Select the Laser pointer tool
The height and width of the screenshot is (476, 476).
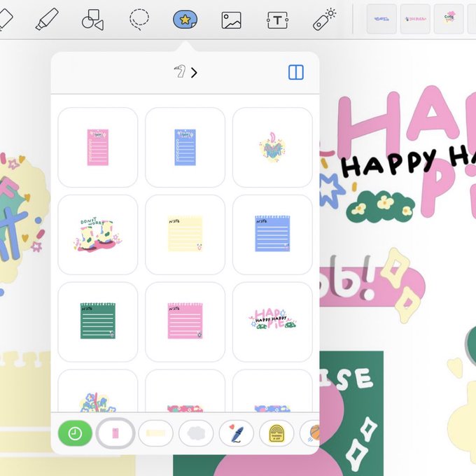[x=324, y=20]
